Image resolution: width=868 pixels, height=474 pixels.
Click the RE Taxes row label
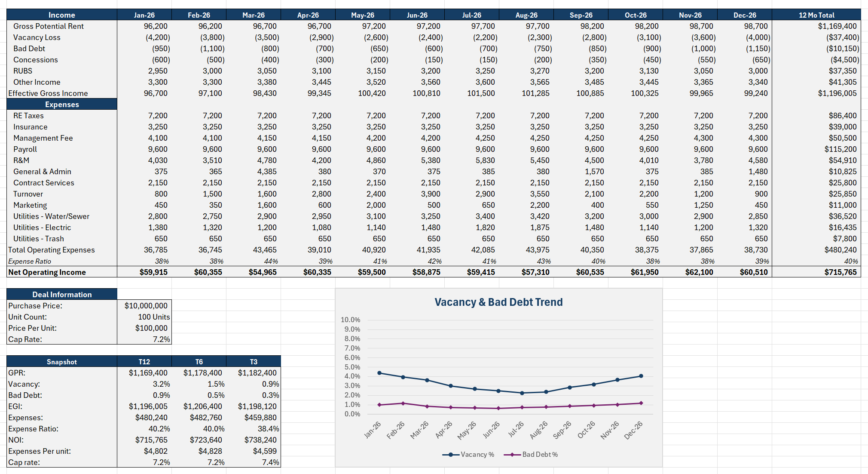pos(28,116)
